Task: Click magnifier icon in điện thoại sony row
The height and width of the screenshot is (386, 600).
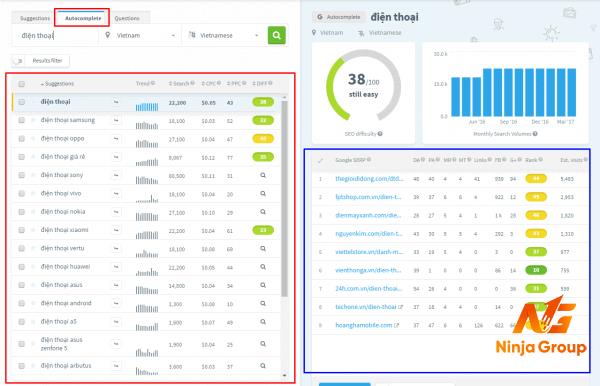Action: coord(263,175)
